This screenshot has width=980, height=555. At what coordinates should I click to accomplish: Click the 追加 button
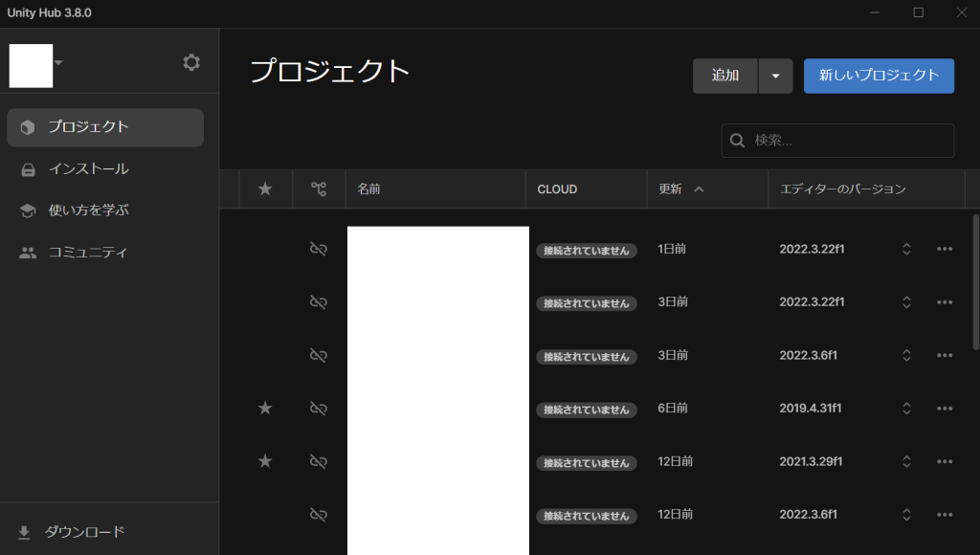pyautogui.click(x=725, y=77)
